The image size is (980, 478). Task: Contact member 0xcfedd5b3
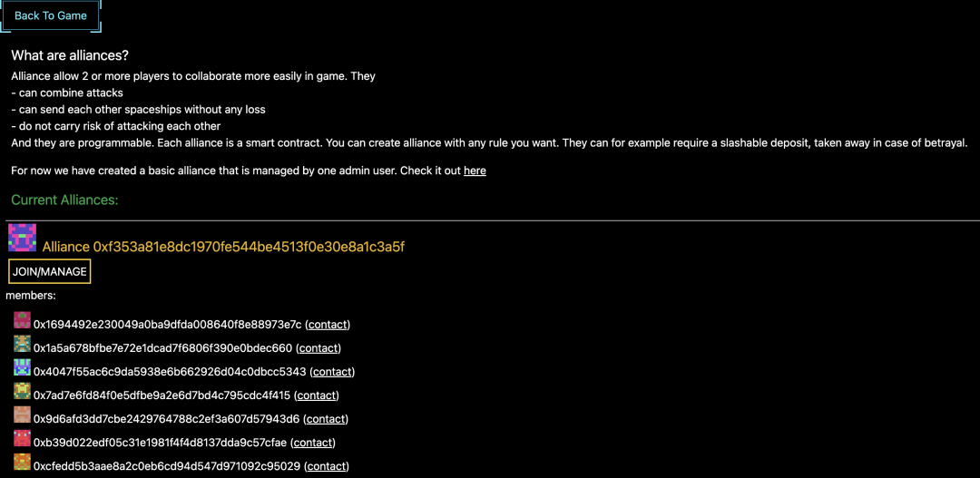click(327, 466)
